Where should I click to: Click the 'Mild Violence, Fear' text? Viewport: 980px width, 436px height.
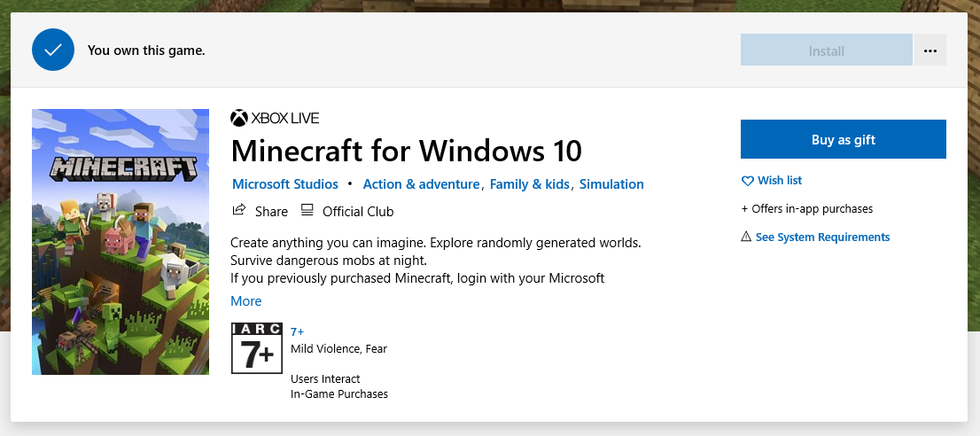[x=338, y=348]
